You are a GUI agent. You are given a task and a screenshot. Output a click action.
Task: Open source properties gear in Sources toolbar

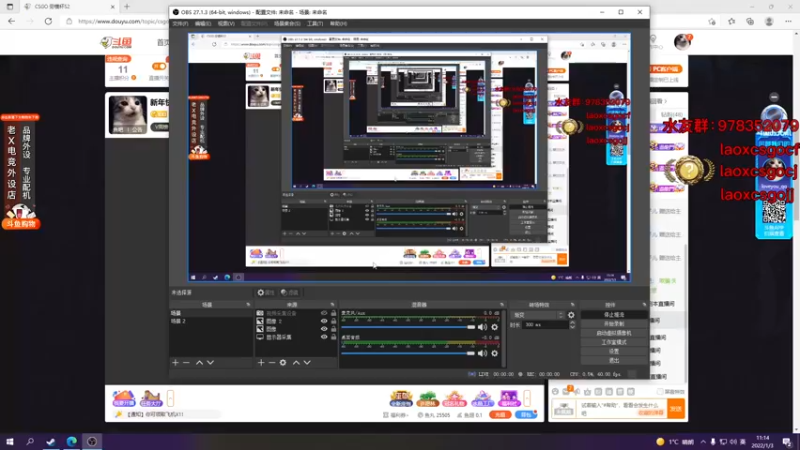click(283, 363)
